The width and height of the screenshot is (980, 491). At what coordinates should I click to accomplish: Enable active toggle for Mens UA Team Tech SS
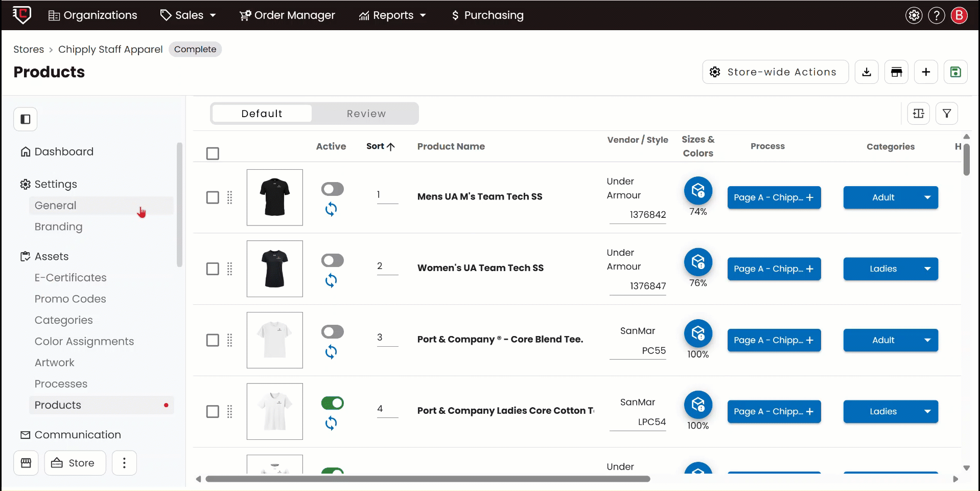332,189
